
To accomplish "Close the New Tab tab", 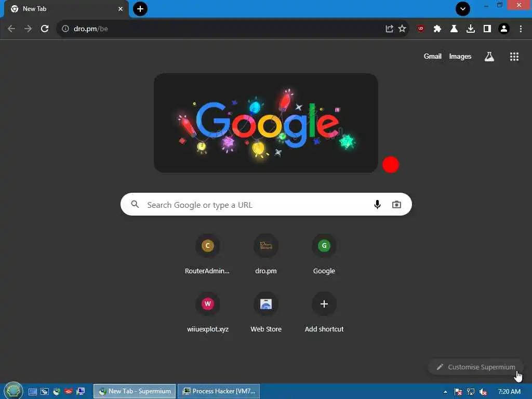I will [121, 9].
